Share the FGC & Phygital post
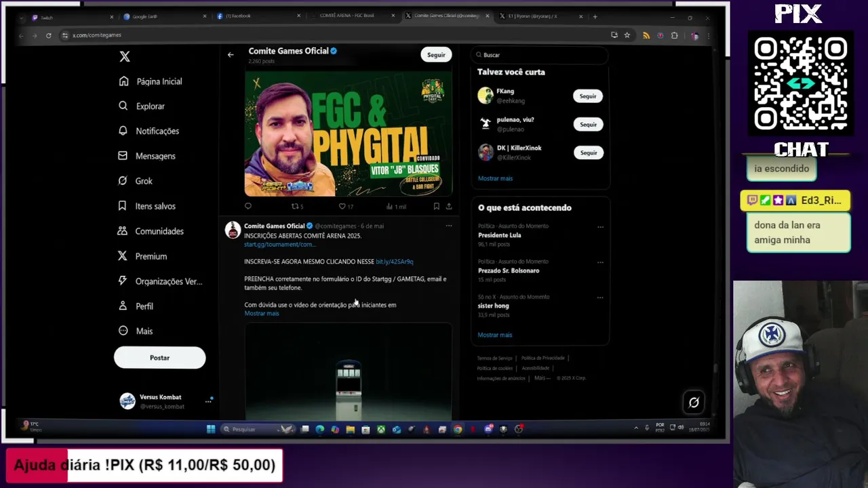This screenshot has height=488, width=868. coord(448,206)
